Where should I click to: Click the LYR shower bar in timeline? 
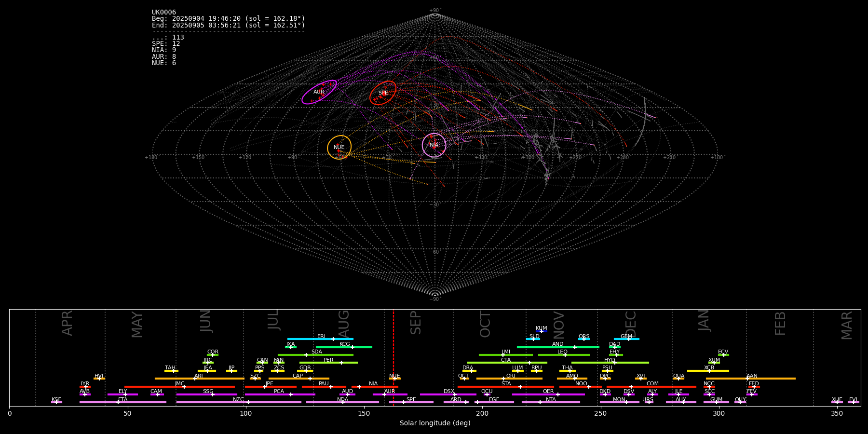(x=85, y=387)
